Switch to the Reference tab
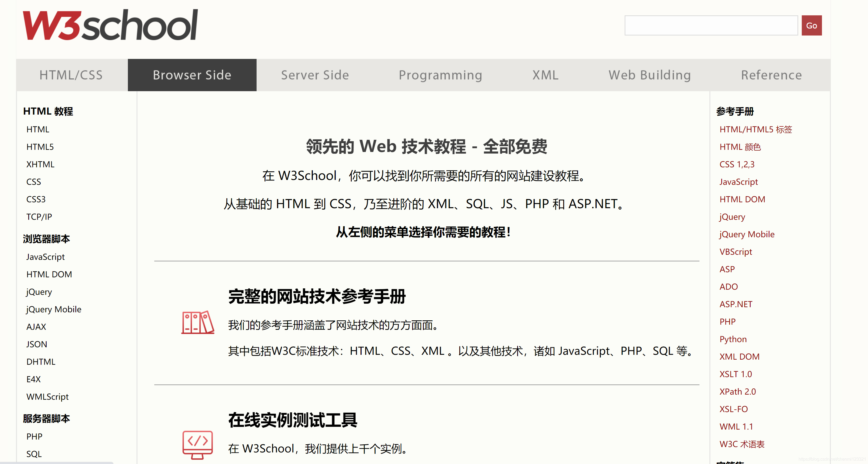 point(771,75)
